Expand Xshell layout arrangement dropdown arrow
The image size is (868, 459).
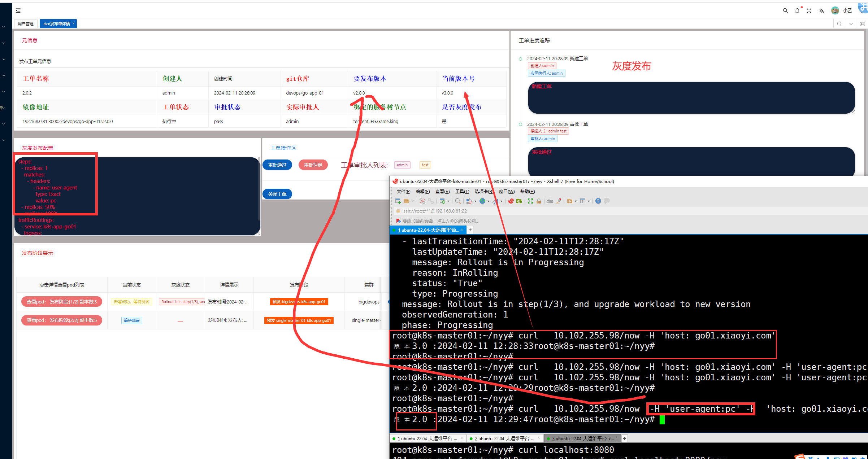589,201
